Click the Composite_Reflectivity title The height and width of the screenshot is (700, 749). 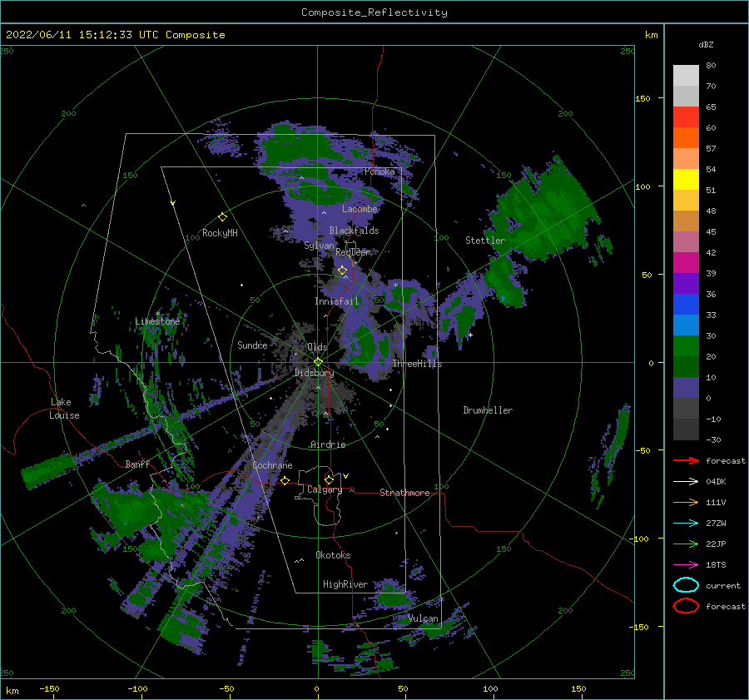pos(374,12)
